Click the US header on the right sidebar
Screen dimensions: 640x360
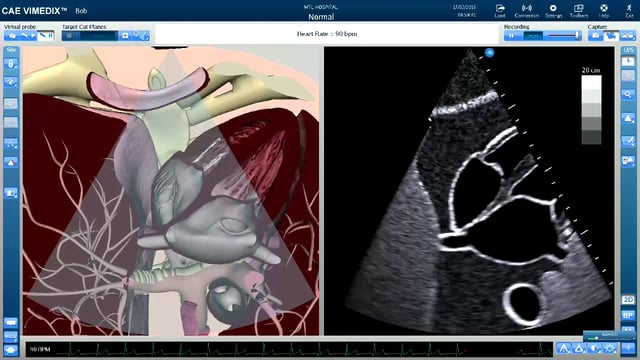[x=628, y=50]
